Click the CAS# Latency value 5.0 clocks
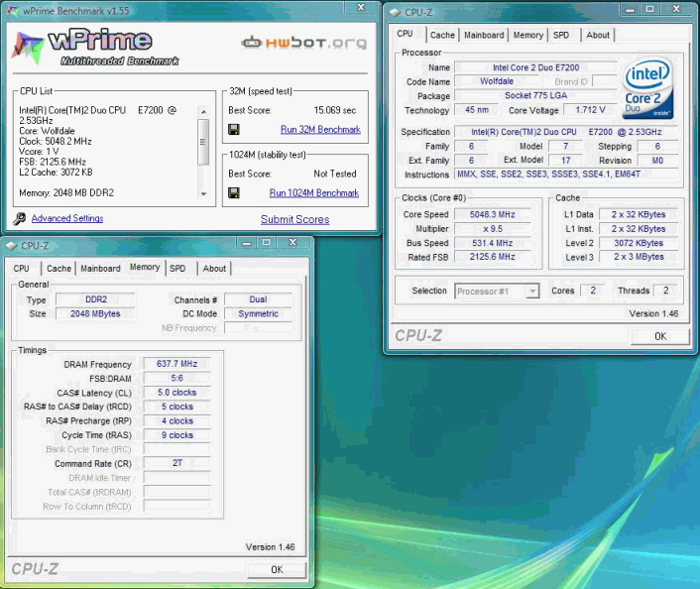 (x=176, y=393)
